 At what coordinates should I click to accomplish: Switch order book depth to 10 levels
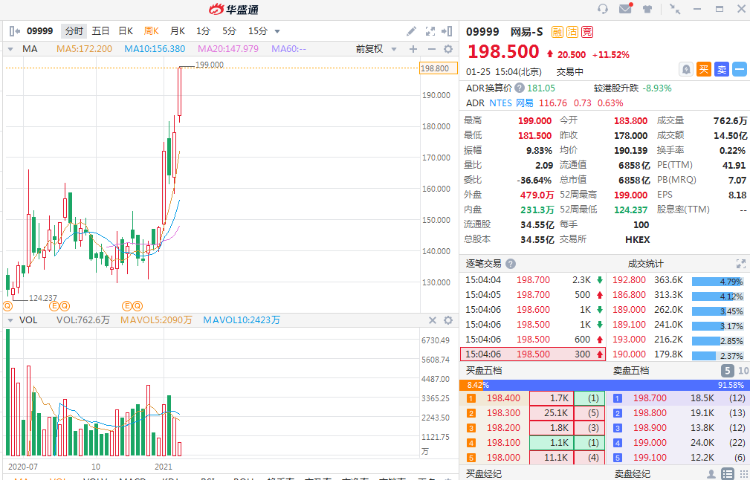(x=743, y=371)
